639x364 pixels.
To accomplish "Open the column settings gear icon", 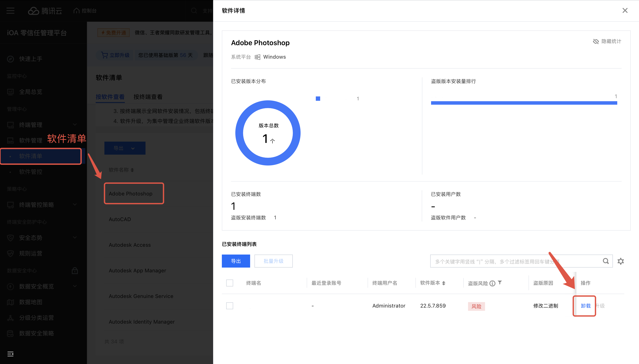I will (x=621, y=261).
